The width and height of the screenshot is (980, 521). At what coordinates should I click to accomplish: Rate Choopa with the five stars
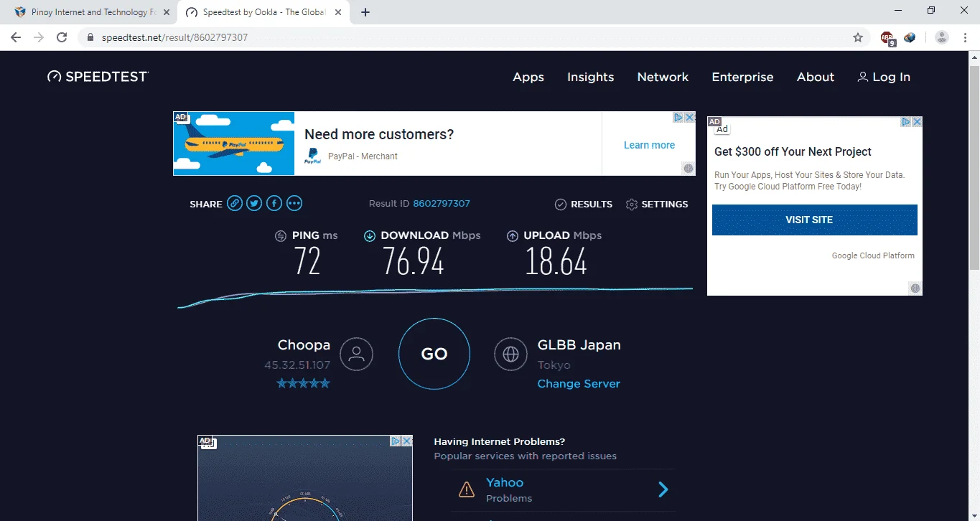(304, 383)
